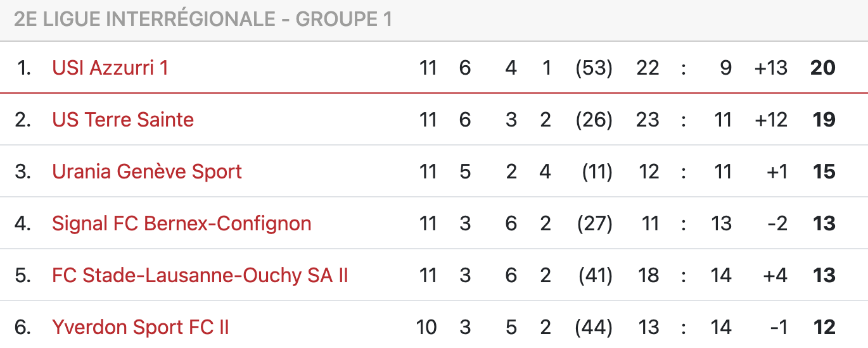Open the USI Azzurri 1 team link
868x348 pixels.
click(110, 68)
